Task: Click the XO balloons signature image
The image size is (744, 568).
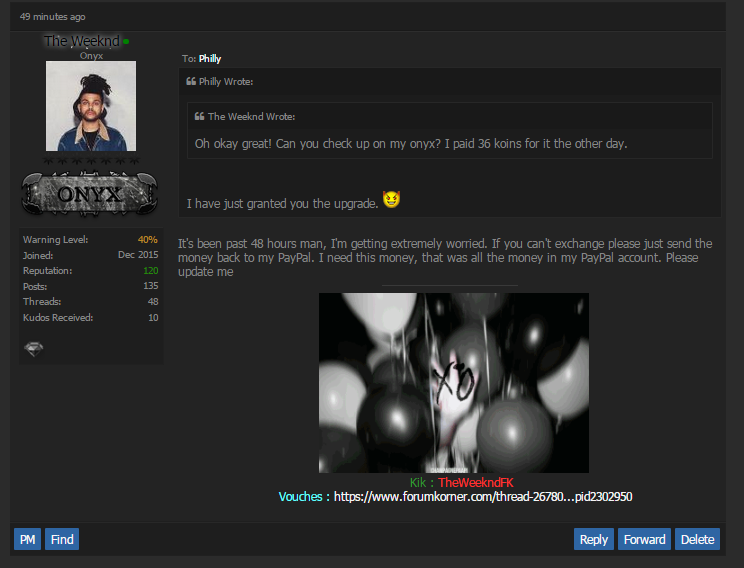Action: 454,383
